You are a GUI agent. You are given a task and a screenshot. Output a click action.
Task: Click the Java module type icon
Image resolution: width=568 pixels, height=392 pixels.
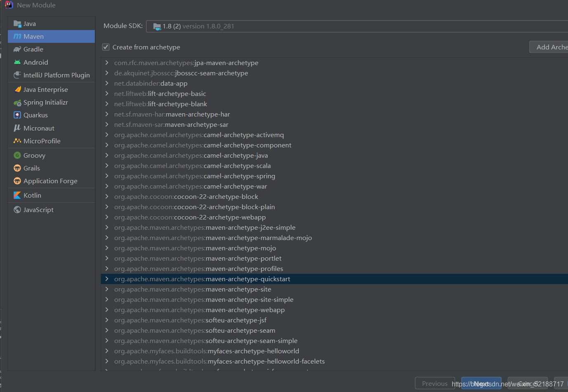(17, 24)
